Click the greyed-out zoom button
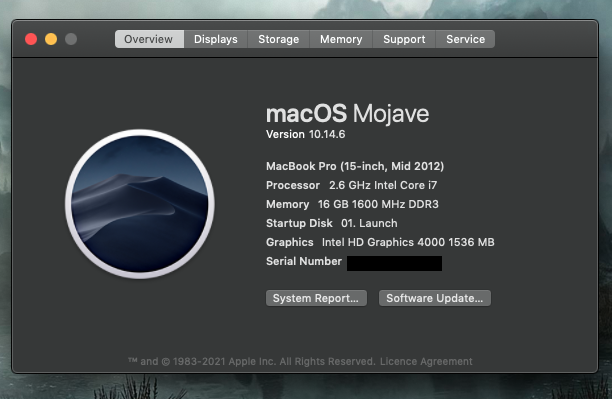This screenshot has height=399, width=612. (71, 39)
